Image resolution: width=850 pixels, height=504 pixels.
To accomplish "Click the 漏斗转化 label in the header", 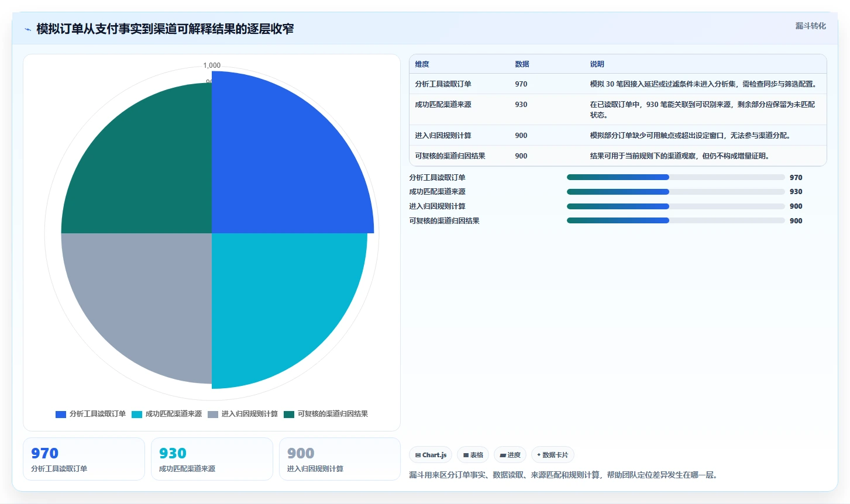I will (810, 26).
